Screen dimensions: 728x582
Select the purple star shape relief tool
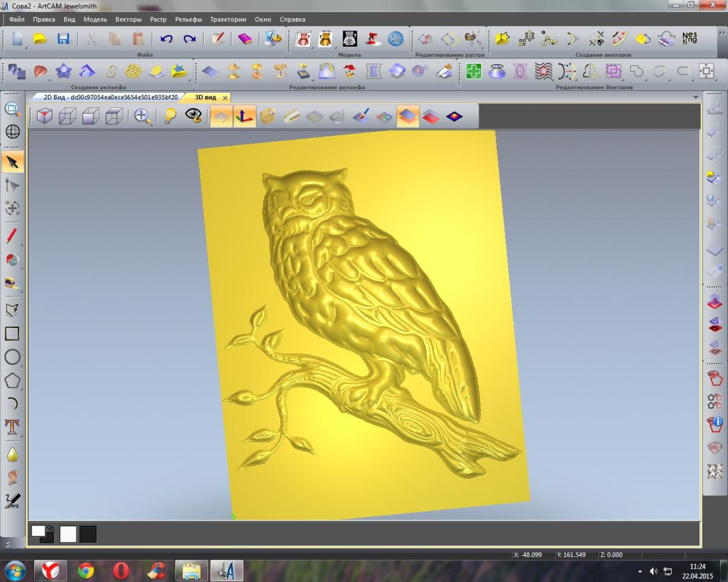pyautogui.click(x=64, y=71)
